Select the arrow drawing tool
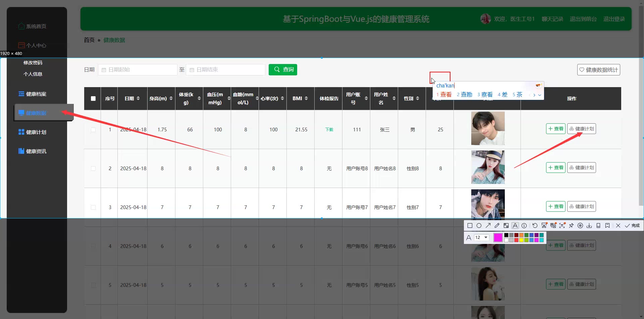 tap(488, 226)
